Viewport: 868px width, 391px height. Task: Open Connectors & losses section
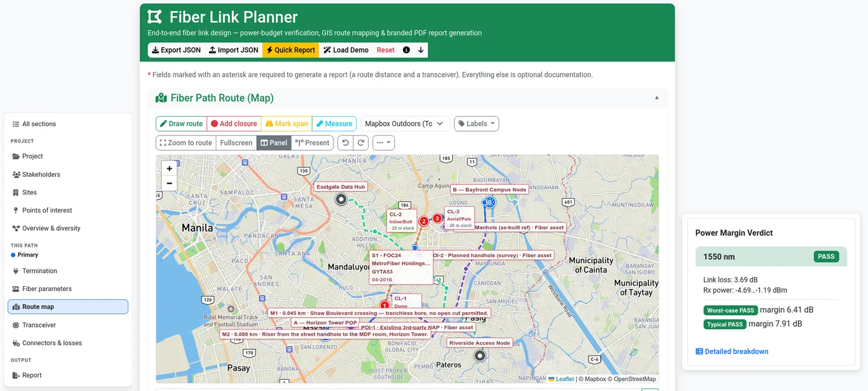68,343
